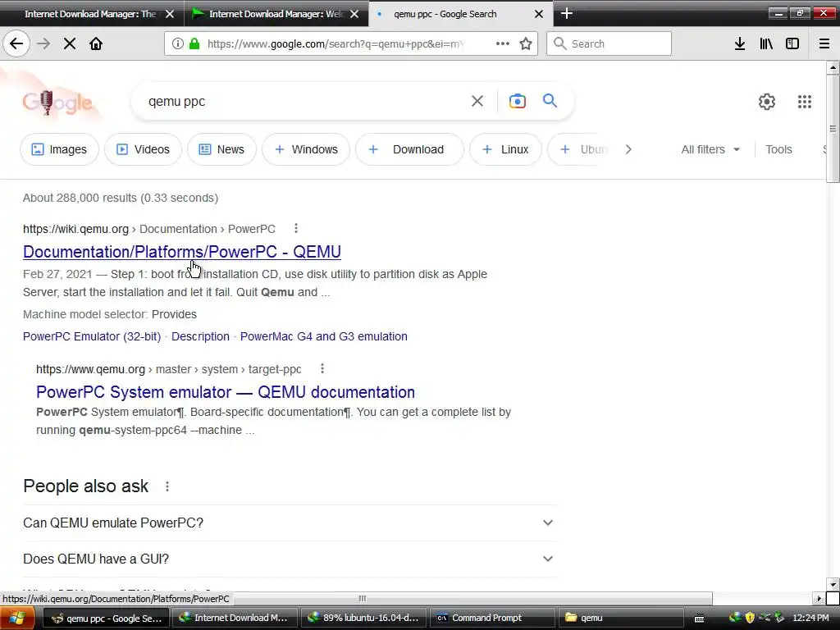This screenshot has height=630, width=840.
Task: Open the Library bookshelf icon
Action: click(766, 44)
